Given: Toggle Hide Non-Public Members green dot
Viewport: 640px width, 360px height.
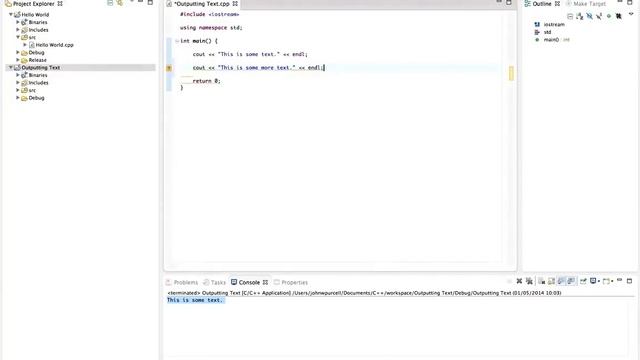Looking at the screenshot, I should (x=609, y=16).
